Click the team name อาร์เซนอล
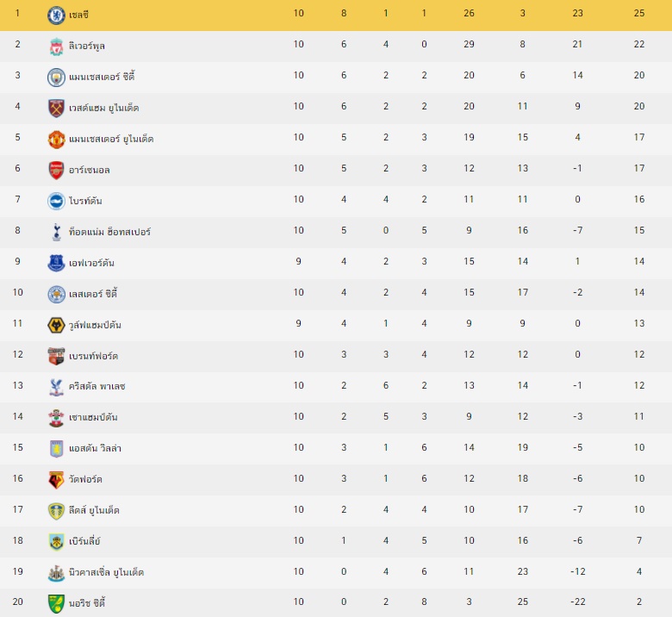This screenshot has height=617, width=672. 89,170
